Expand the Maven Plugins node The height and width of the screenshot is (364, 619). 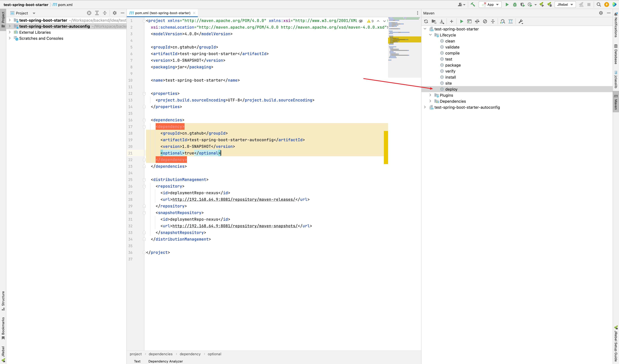click(430, 95)
